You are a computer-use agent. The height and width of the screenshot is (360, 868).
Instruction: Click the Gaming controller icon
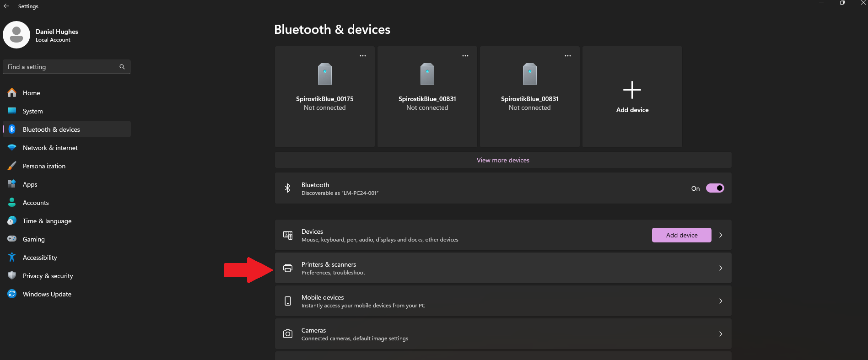tap(12, 239)
